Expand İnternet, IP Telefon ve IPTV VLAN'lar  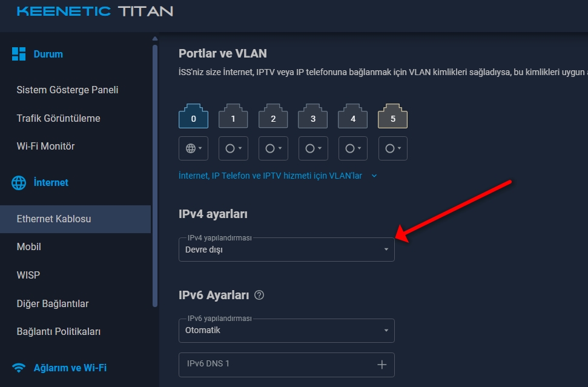click(278, 176)
